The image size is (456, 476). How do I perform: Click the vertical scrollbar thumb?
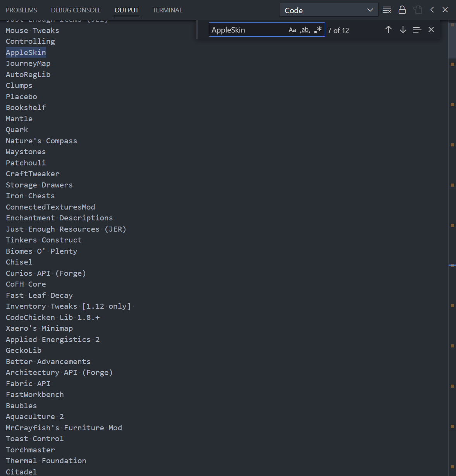click(452, 39)
